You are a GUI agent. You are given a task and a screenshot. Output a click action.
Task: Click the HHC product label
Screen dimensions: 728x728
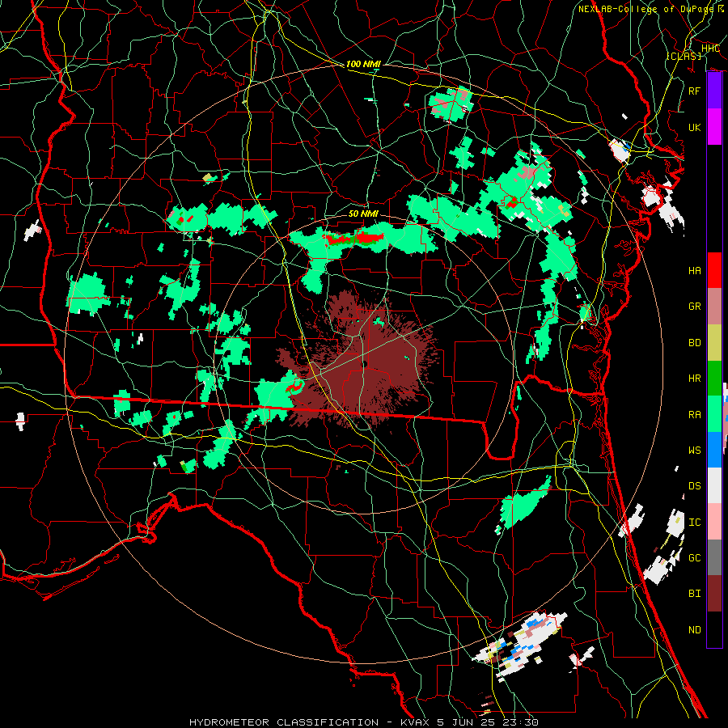(710, 49)
